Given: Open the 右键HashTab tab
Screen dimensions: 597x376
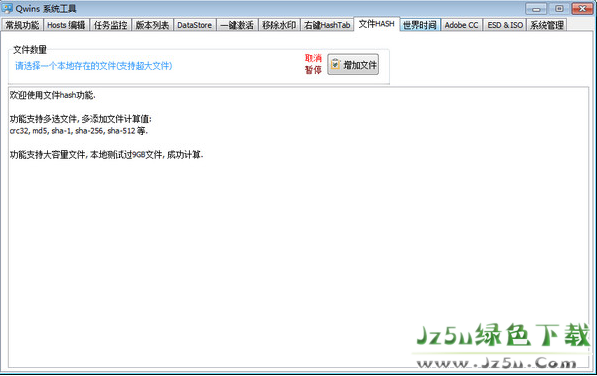Looking at the screenshot, I should click(327, 25).
